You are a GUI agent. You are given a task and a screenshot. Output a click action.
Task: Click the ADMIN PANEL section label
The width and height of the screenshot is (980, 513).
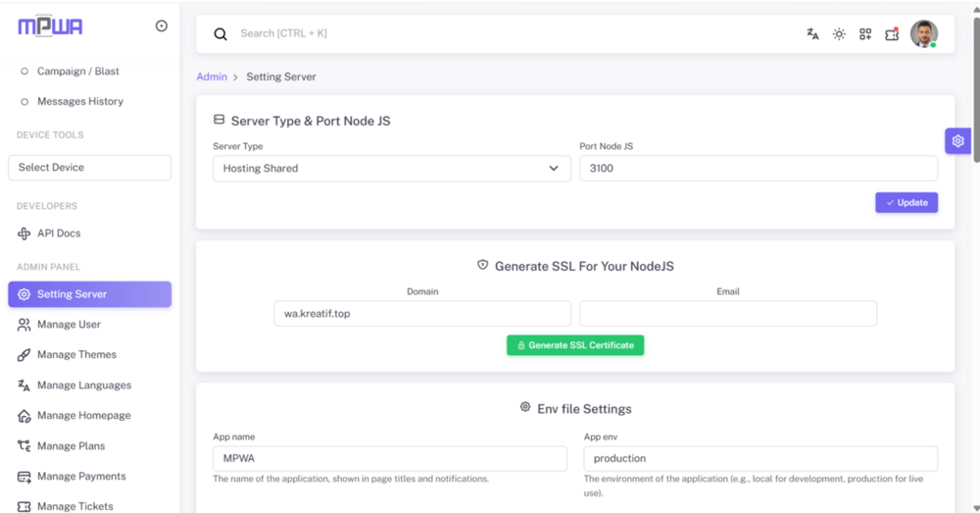coord(48,267)
